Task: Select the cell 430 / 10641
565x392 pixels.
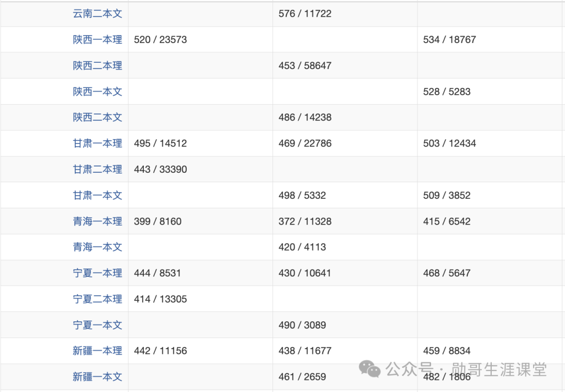Action: (345, 273)
